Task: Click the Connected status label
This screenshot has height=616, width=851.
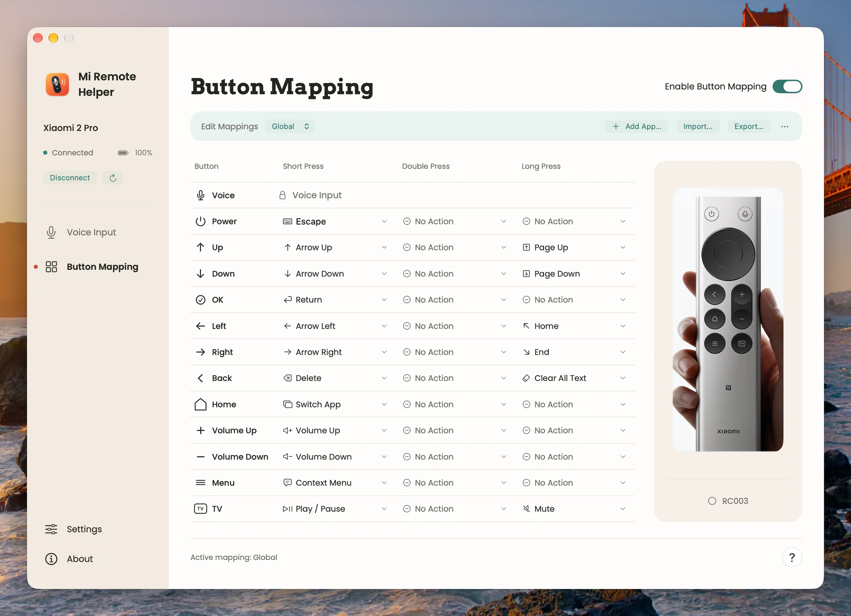Action: [x=72, y=153]
